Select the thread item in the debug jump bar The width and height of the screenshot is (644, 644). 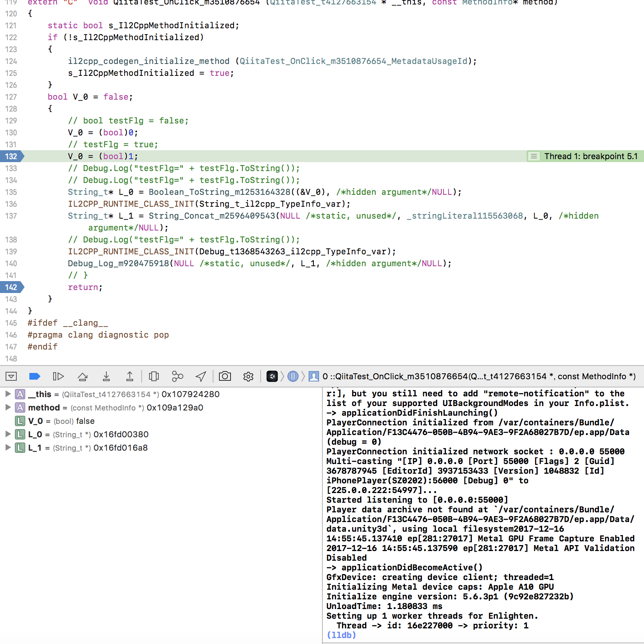[293, 377]
